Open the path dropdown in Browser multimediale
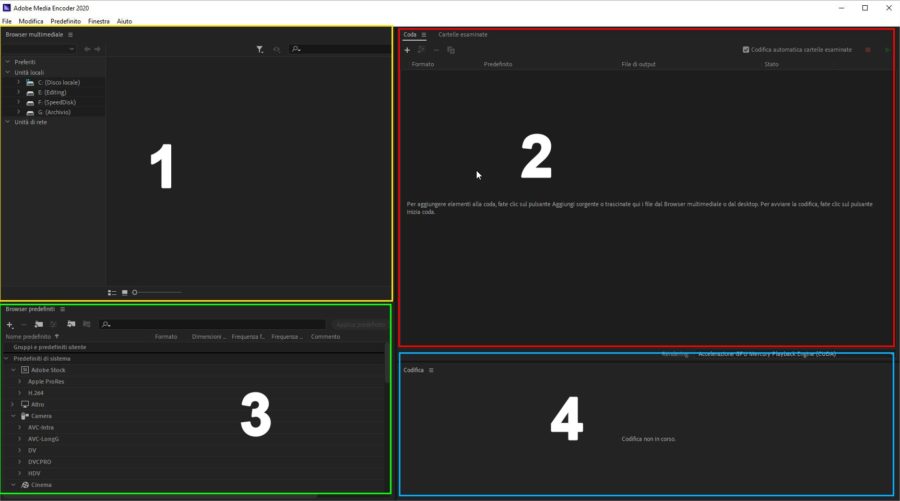Viewport: 900px width, 501px height. [39, 49]
